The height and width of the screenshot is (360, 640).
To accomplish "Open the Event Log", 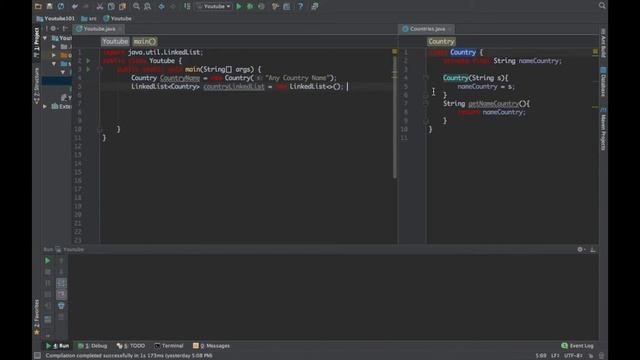I will [577, 346].
